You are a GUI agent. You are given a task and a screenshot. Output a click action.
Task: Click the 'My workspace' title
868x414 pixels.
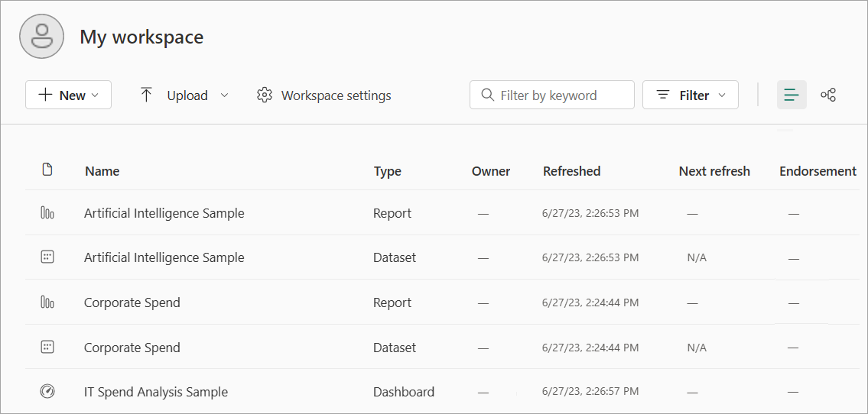(141, 37)
